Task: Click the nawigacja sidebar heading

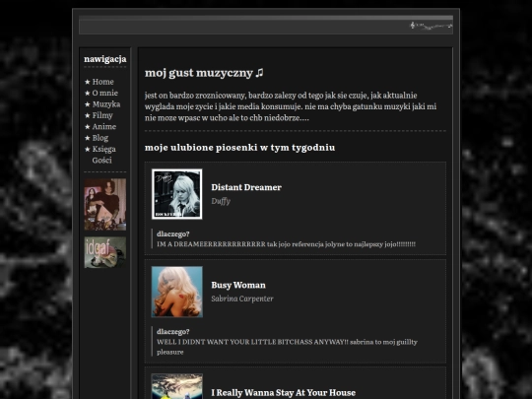Action: pyautogui.click(x=105, y=59)
